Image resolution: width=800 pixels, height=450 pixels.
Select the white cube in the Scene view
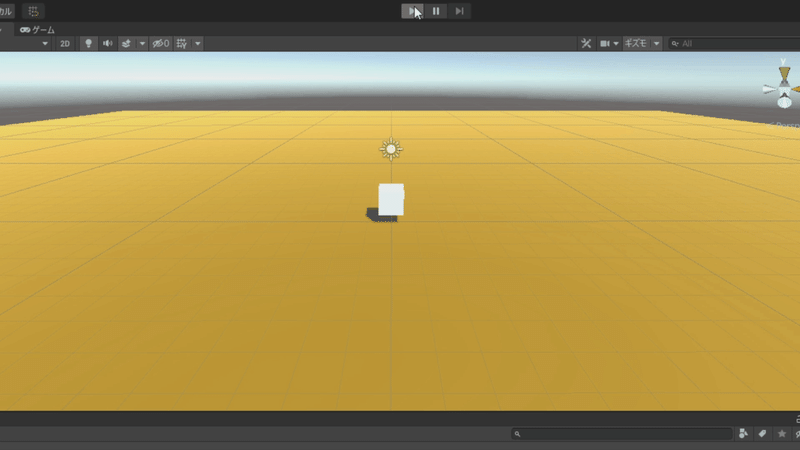coord(391,199)
